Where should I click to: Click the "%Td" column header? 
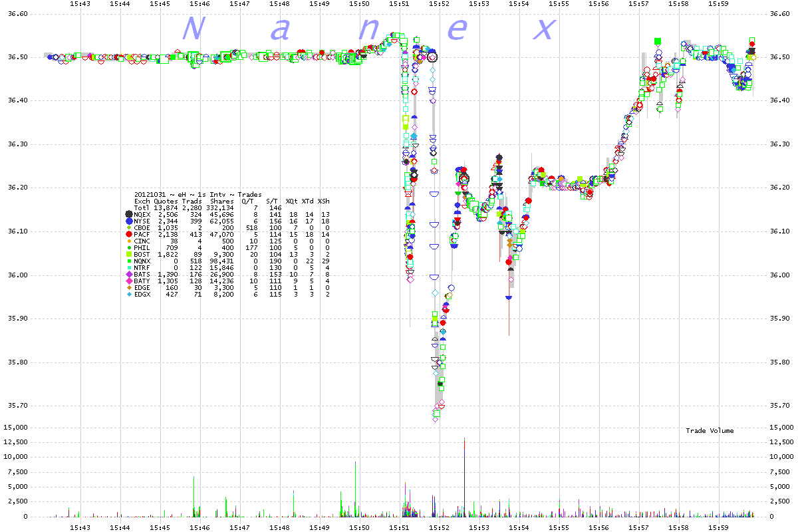click(x=308, y=201)
